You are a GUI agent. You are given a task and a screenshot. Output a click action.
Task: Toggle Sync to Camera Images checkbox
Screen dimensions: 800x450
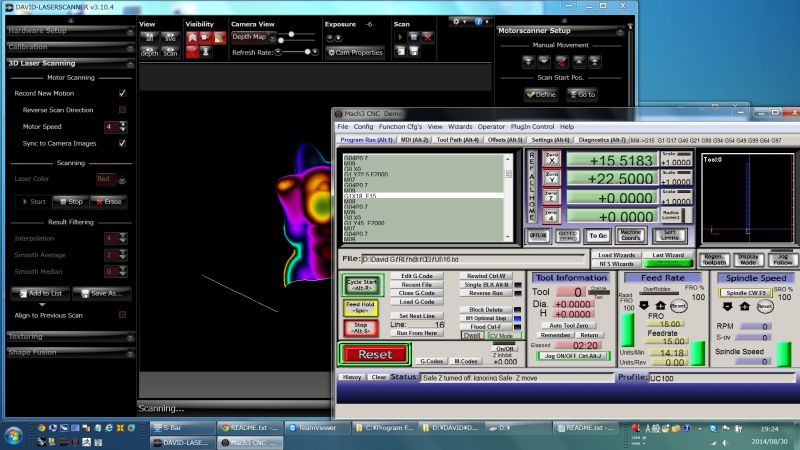click(x=122, y=143)
